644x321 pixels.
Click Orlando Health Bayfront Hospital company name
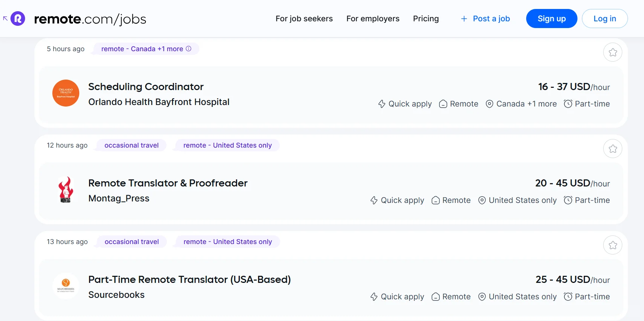pos(159,102)
